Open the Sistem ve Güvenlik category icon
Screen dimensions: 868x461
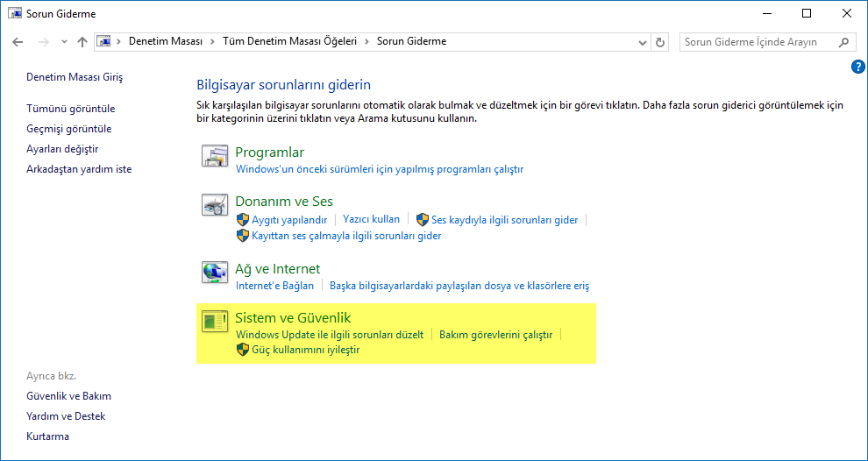click(x=214, y=322)
